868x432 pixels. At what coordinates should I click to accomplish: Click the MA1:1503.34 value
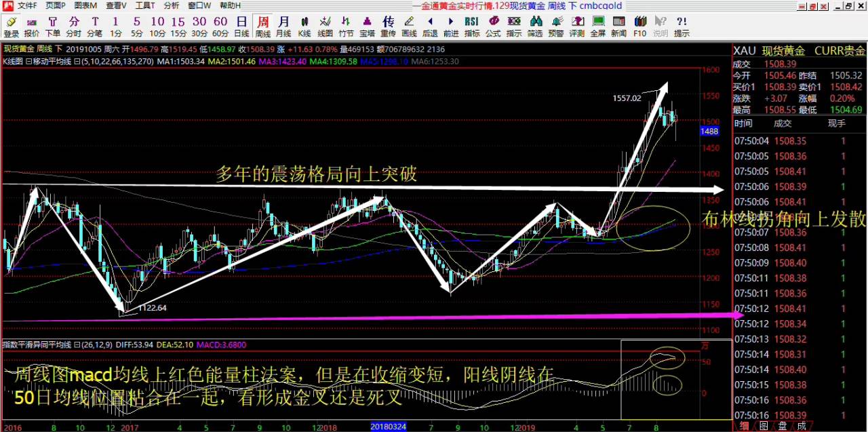(181, 61)
